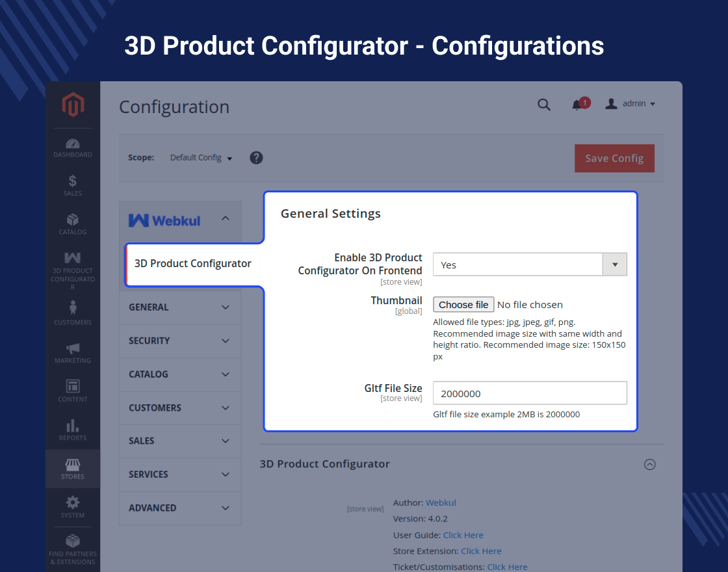Click the Gltf File Size field
728x572 pixels.
coord(530,393)
